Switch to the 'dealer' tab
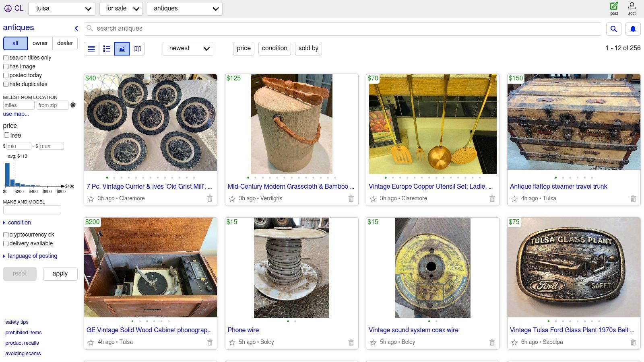Image resolution: width=644 pixels, height=362 pixels. point(65,43)
